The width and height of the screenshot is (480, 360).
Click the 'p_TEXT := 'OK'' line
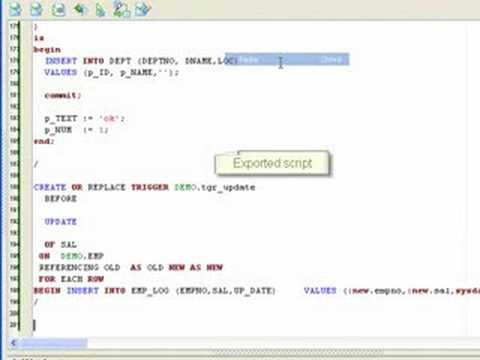(x=85, y=119)
